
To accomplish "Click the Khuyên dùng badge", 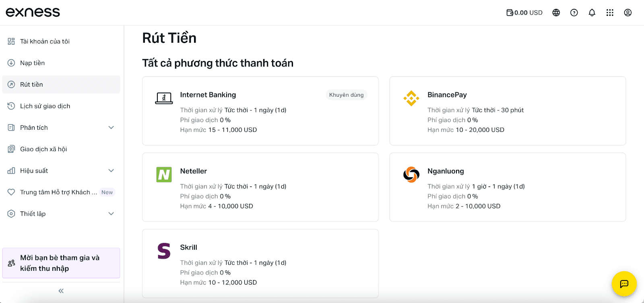I will click(346, 95).
